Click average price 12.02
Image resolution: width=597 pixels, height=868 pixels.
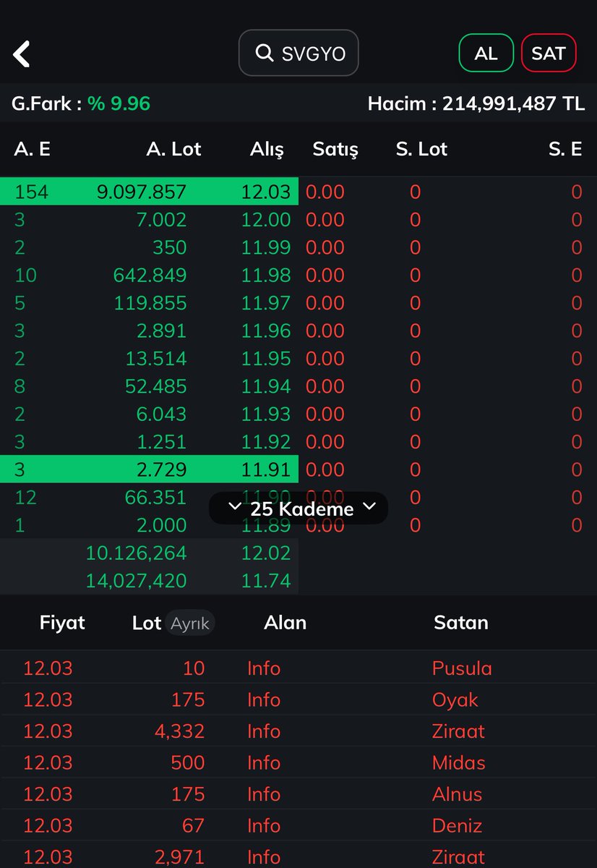[266, 553]
